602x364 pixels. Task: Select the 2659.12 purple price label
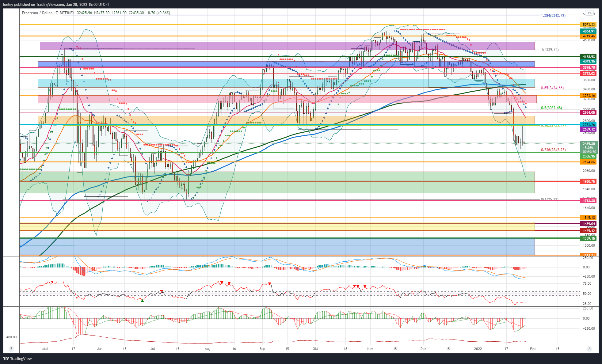pyautogui.click(x=589, y=129)
